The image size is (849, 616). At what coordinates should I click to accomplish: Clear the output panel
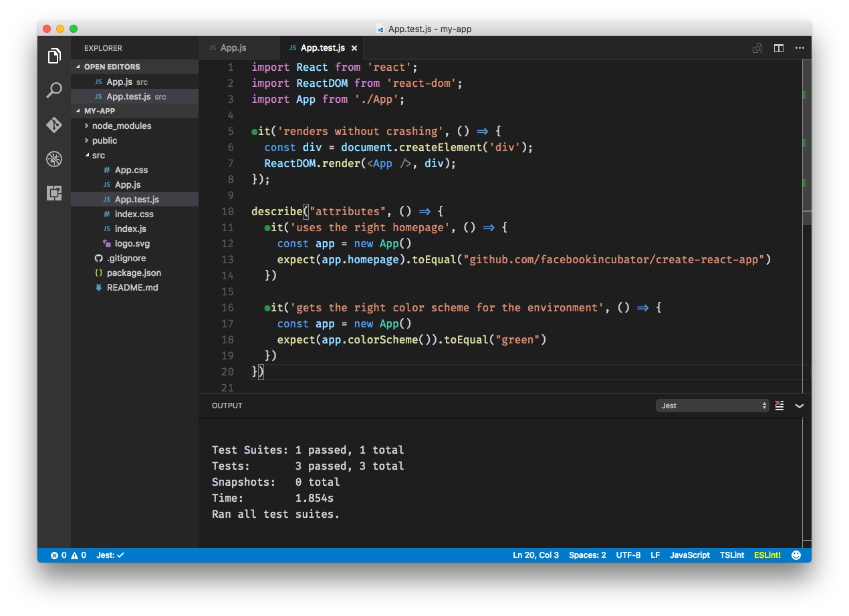[779, 406]
